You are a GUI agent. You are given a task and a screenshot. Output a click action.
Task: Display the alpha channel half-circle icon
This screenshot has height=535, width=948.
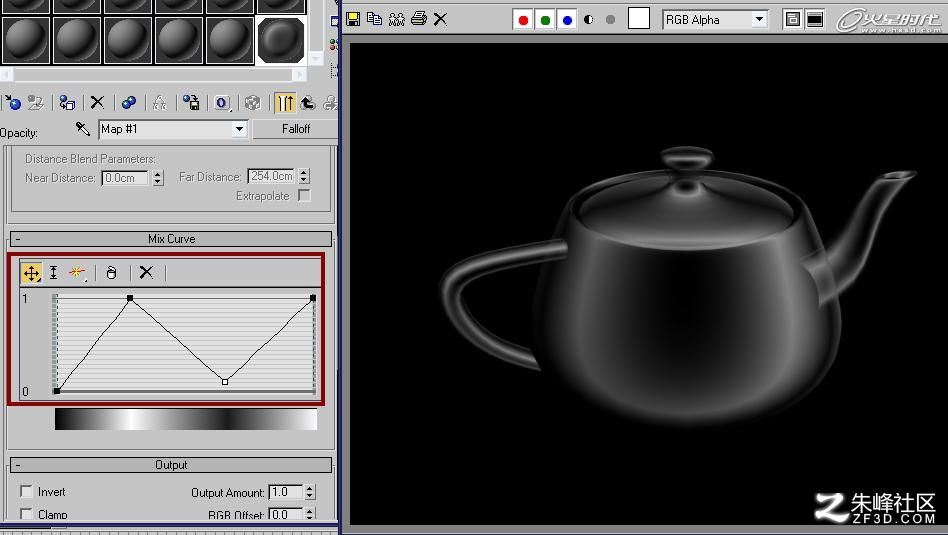click(x=589, y=20)
